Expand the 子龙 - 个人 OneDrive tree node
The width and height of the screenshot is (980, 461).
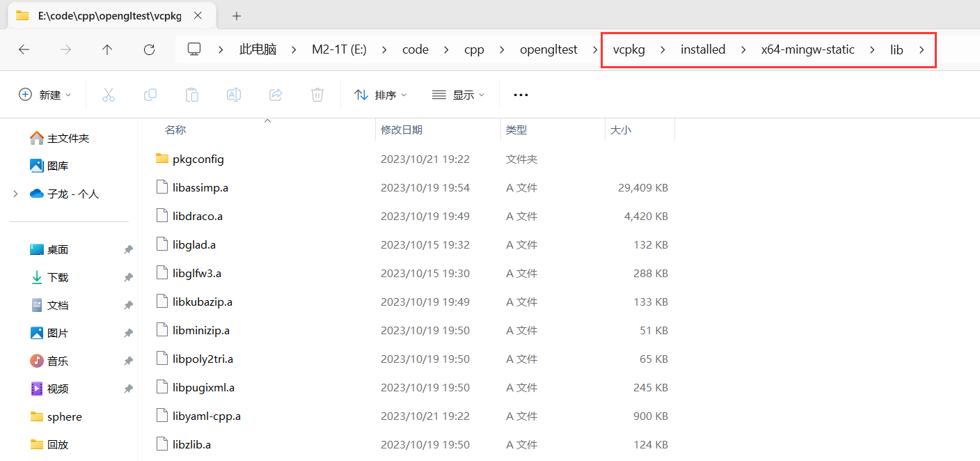[15, 194]
